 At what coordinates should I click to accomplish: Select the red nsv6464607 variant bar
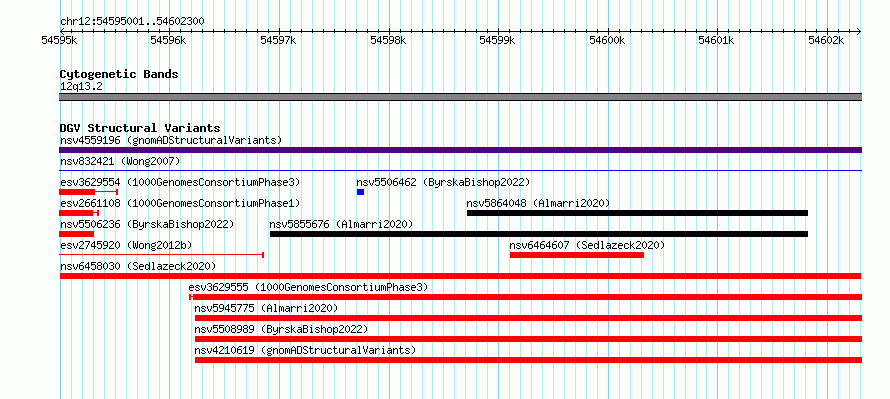[x=577, y=255]
